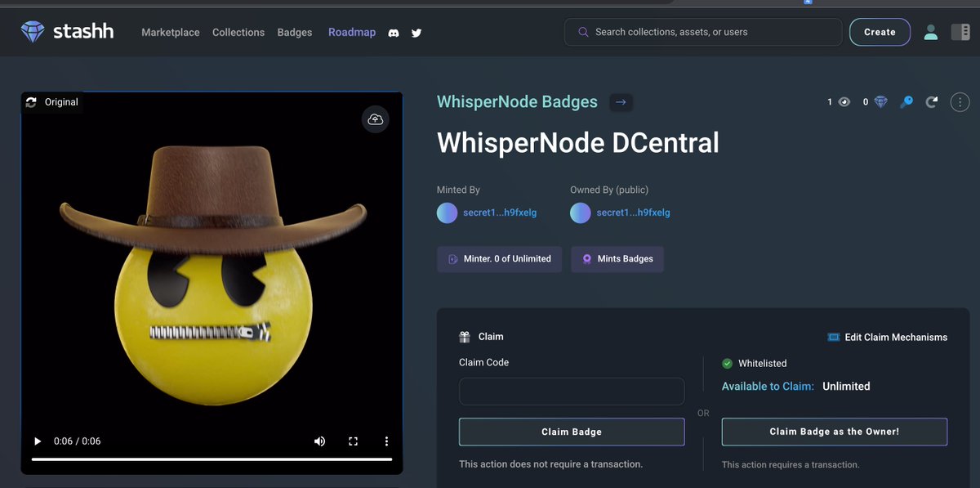Open the Twitter bird icon link
The height and width of the screenshot is (488, 980).
click(416, 33)
